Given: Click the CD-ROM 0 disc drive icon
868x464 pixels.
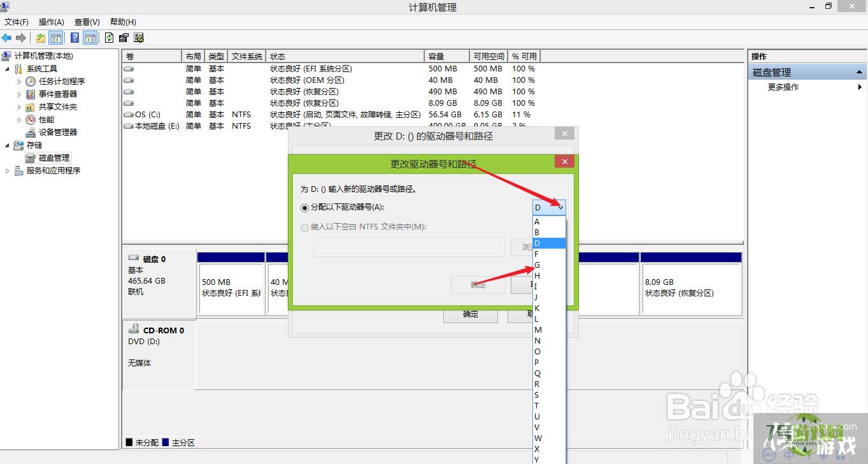Looking at the screenshot, I should pos(134,330).
